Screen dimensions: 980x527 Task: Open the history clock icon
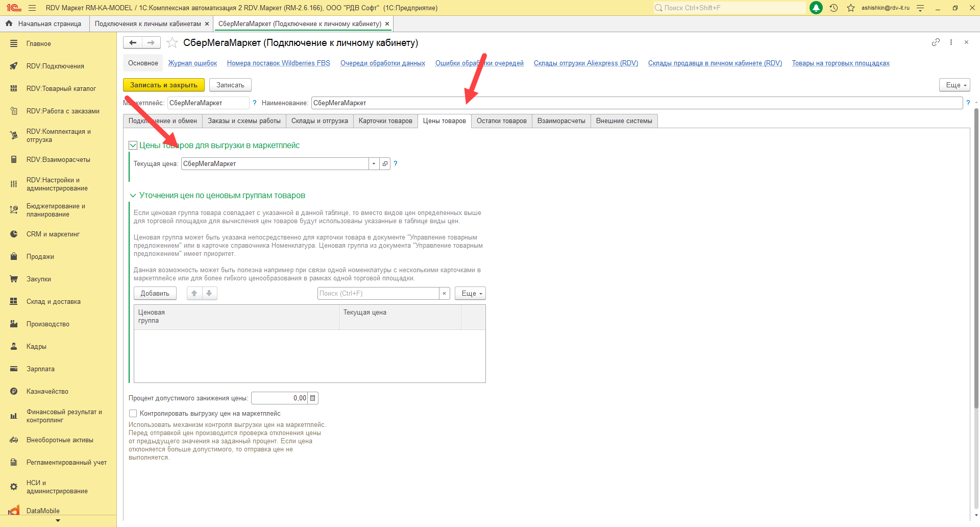834,8
